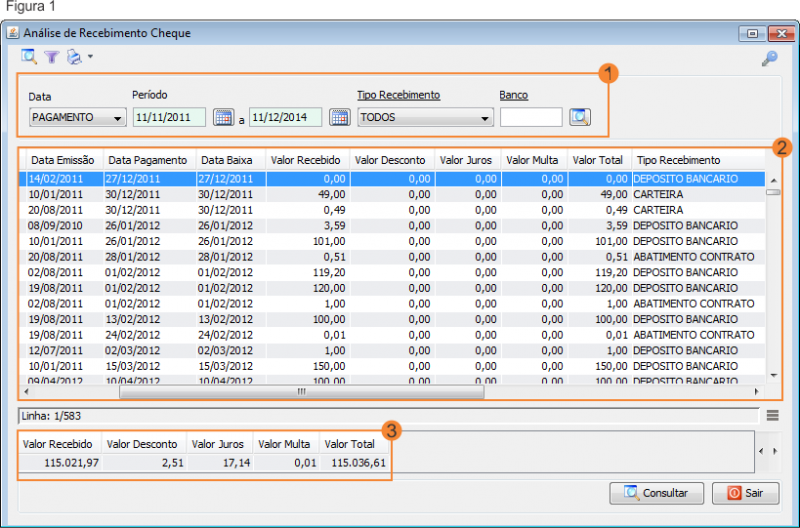The width and height of the screenshot is (800, 528).
Task: Click the period start date field 11/11/2011
Action: pos(169,117)
